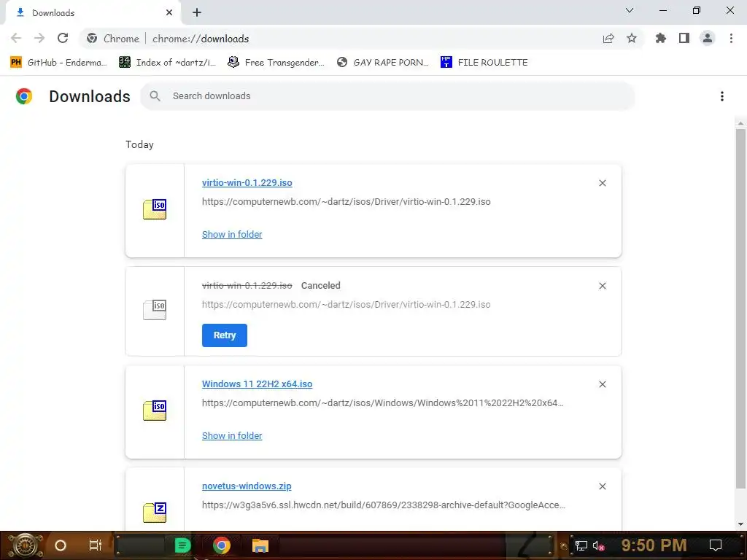Click the Chrome taskbar icon

pos(222,545)
